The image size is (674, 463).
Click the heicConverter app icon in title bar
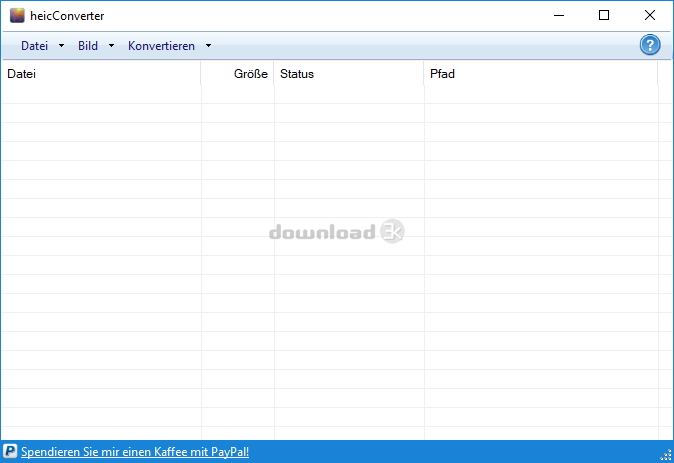[x=17, y=15]
